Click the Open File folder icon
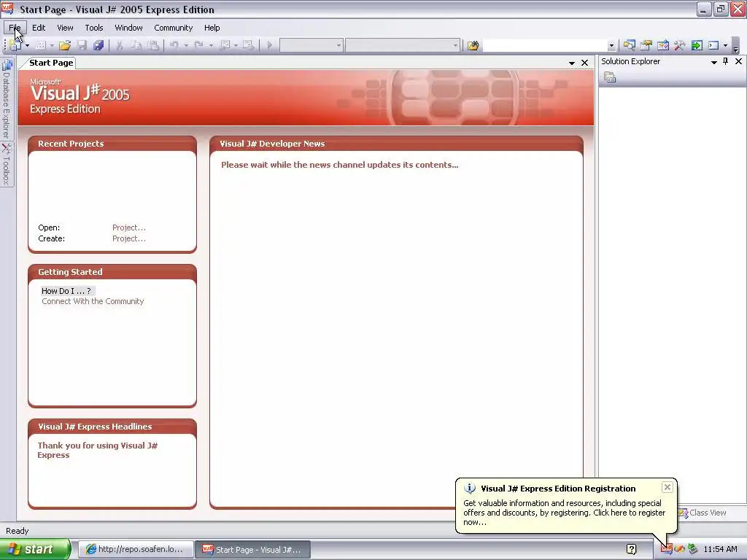This screenshot has height=560, width=747. (65, 45)
